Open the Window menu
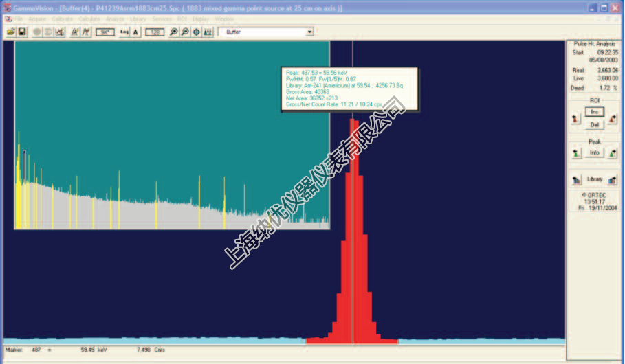Screen dimensions: 625x364 224,19
